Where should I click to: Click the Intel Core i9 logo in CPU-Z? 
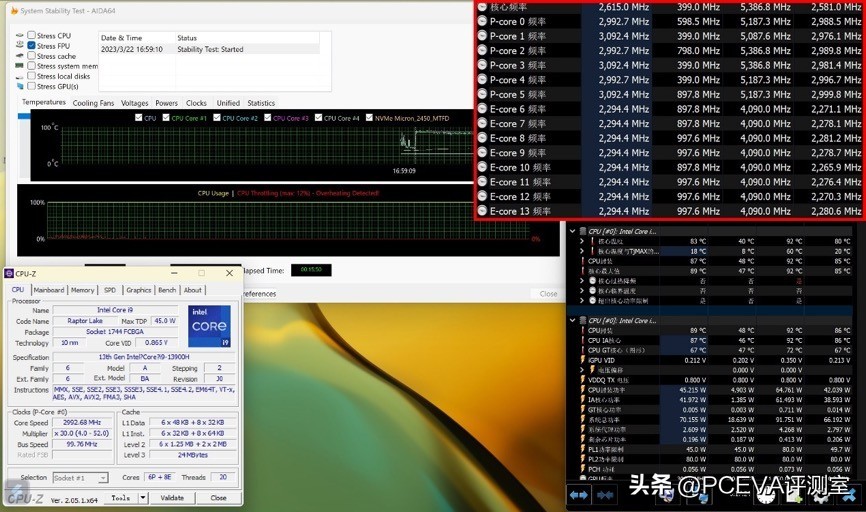pyautogui.click(x=209, y=326)
